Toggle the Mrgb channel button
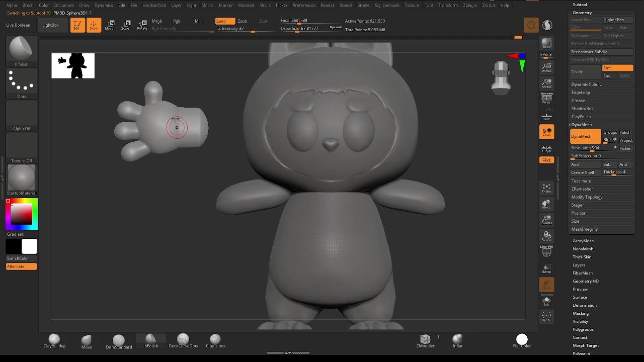The height and width of the screenshot is (362, 644). 157,21
